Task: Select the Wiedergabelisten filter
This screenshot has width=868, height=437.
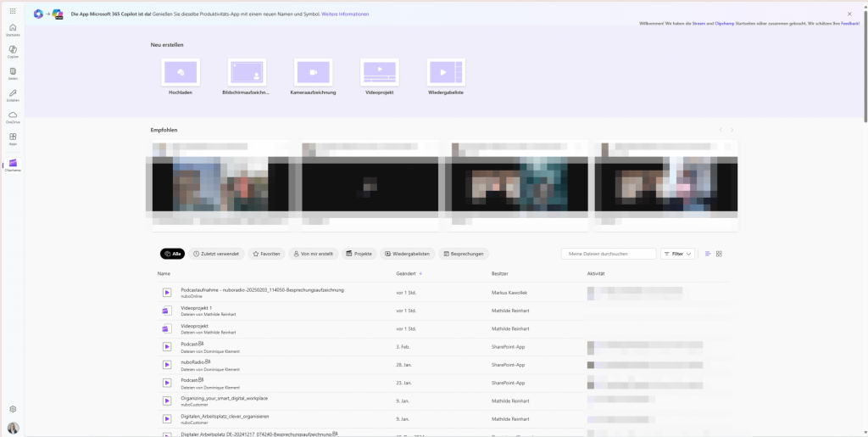Action: point(408,254)
